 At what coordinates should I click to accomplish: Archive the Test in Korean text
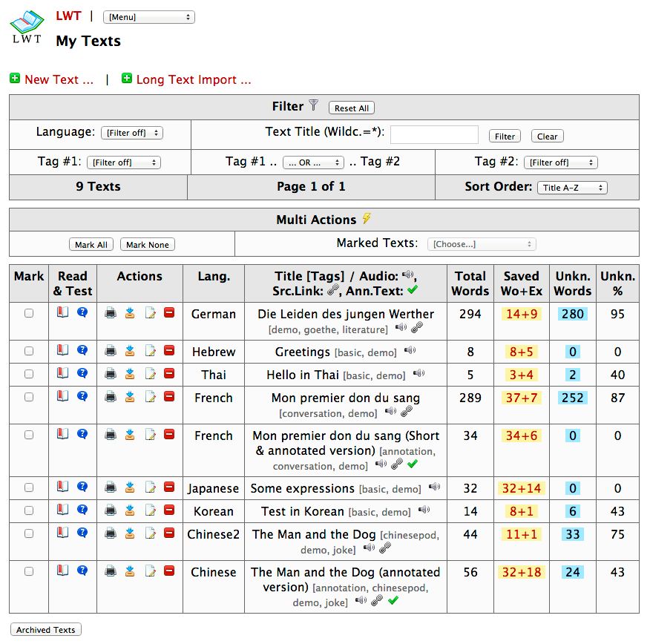click(130, 510)
